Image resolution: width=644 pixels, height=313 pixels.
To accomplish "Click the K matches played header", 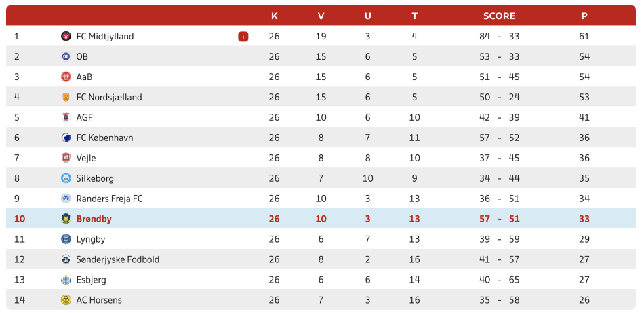I will 275,16.
